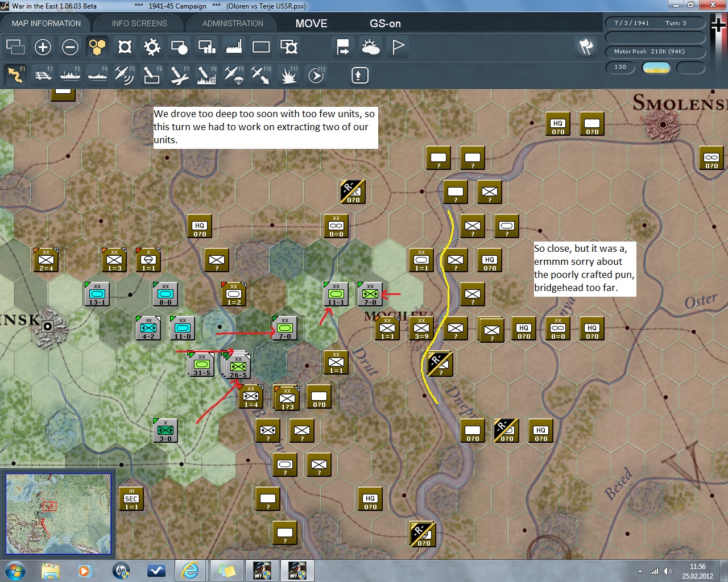Switch to the Administration tab
The width and height of the screenshot is (728, 582).
pyautogui.click(x=233, y=23)
